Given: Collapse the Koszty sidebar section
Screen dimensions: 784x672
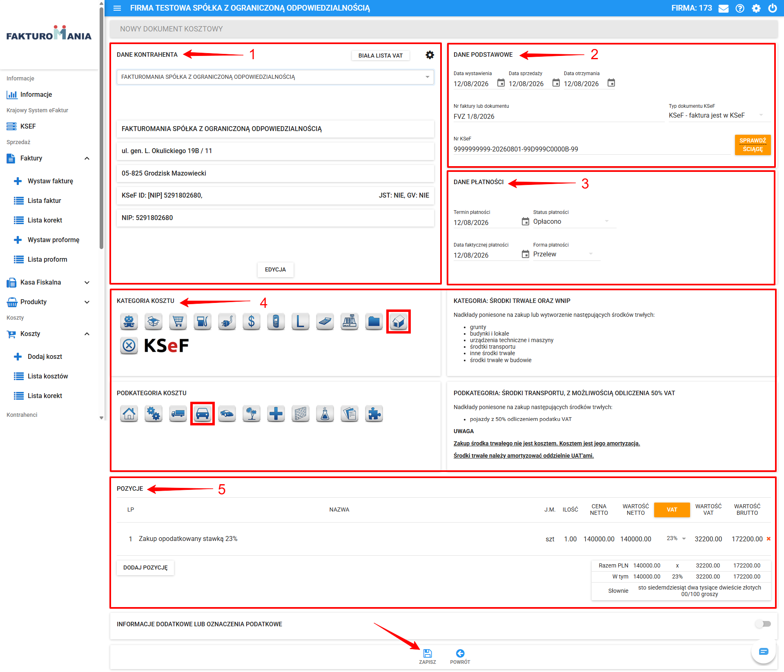Looking at the screenshot, I should tap(87, 334).
